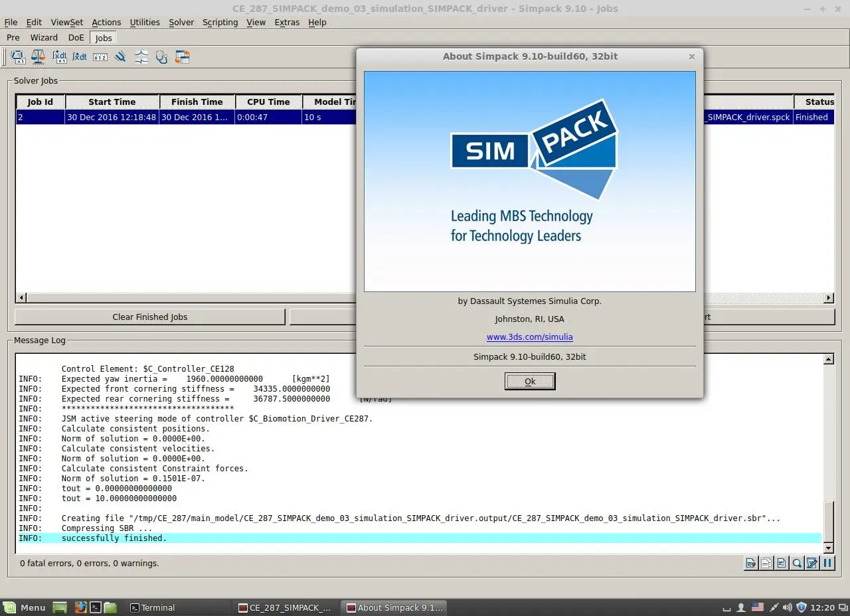Switch to the Wizard tab
Screen dimensions: 850x616
point(44,38)
